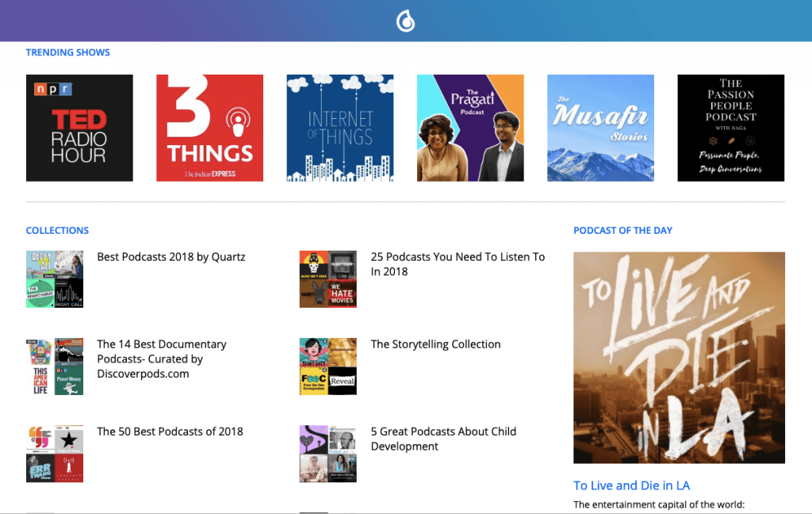Open The Storytelling Collection link
Image resolution: width=812 pixels, height=514 pixels.
435,344
